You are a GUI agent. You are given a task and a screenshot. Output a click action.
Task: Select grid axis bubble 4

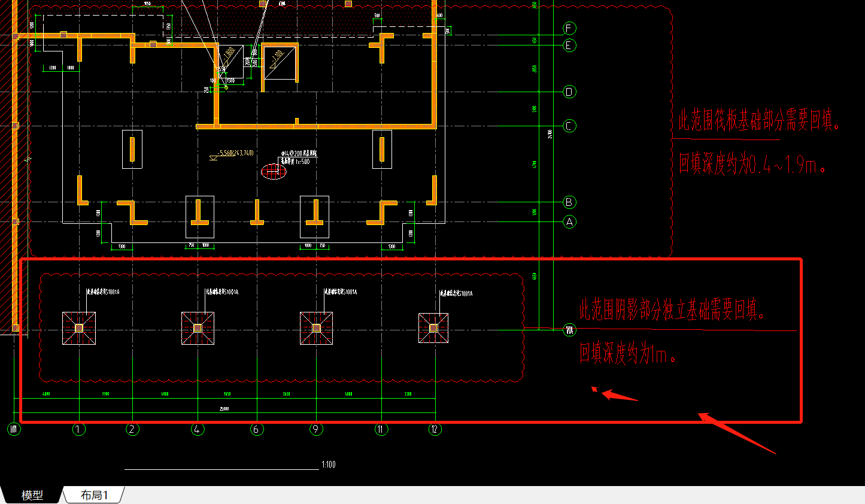point(198,429)
